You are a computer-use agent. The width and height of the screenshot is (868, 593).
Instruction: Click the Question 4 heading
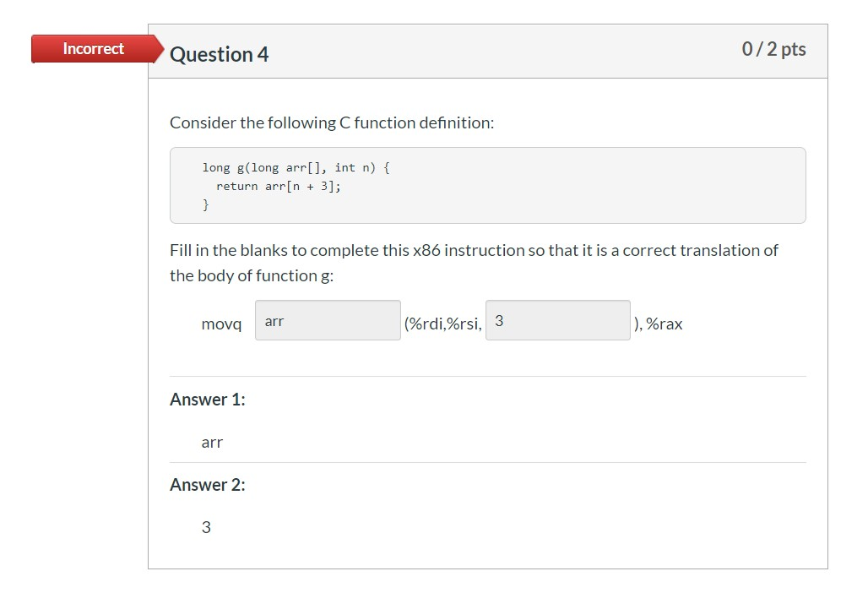[219, 54]
